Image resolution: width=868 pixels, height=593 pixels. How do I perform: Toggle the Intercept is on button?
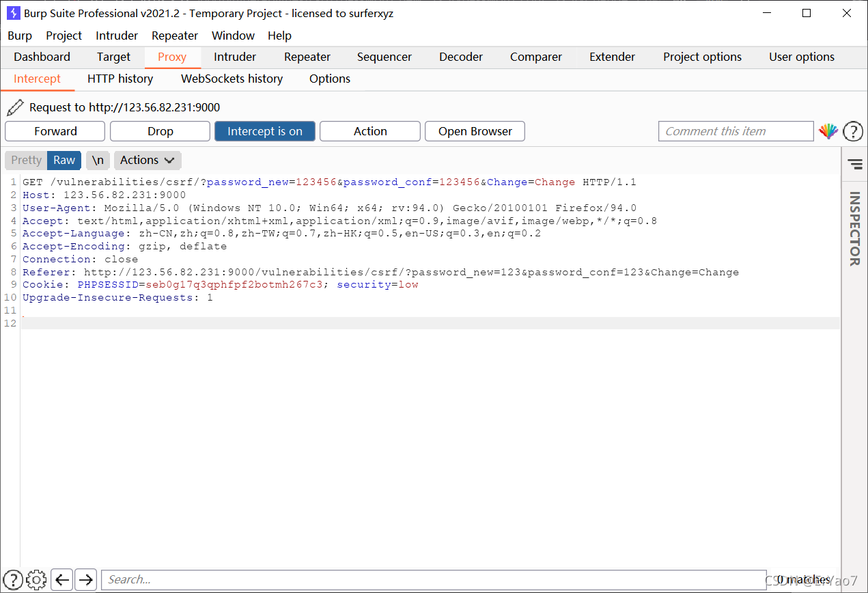(x=265, y=131)
